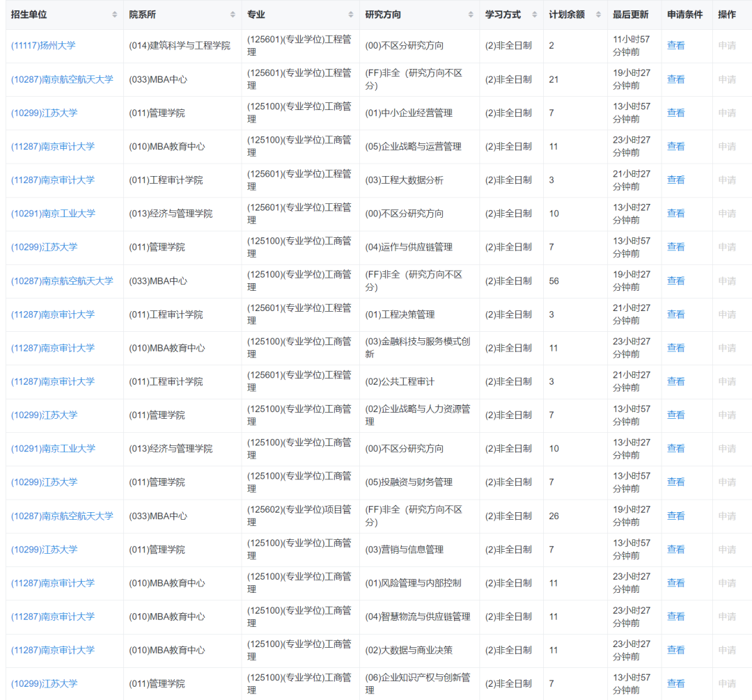
Task: Open 江苏大学 link for 运作与供应链管理 row
Action: pyautogui.click(x=44, y=247)
